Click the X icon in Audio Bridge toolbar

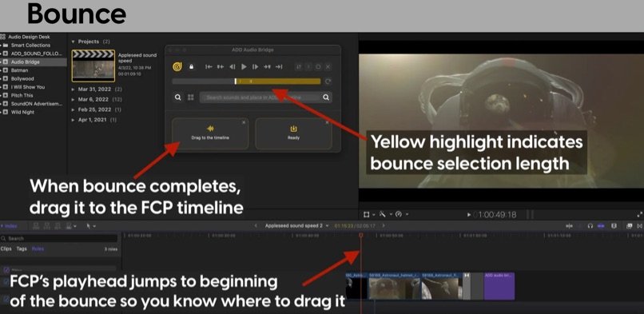[x=328, y=66]
